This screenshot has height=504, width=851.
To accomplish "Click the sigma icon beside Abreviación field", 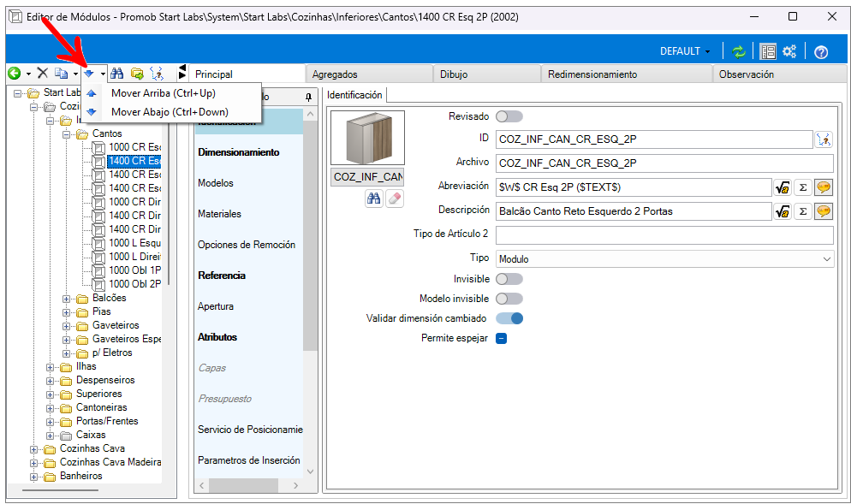I will (x=803, y=187).
